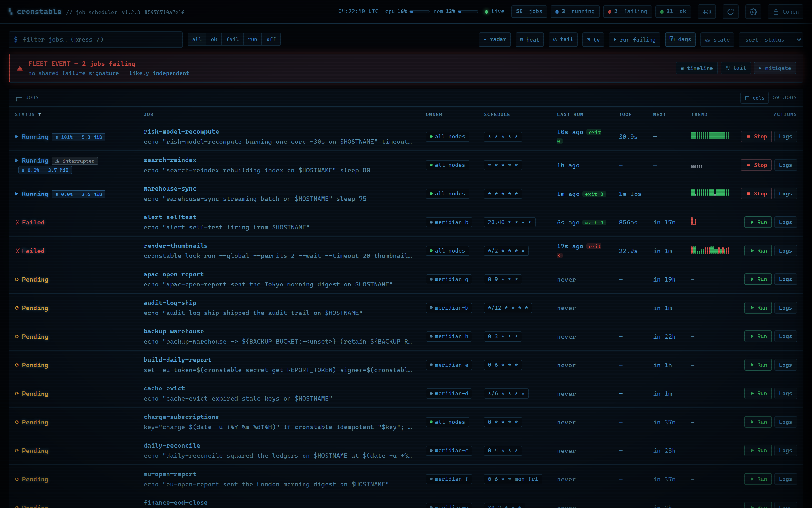Select the 'all' filter tab
The height and width of the screenshot is (508, 812).
(197, 40)
